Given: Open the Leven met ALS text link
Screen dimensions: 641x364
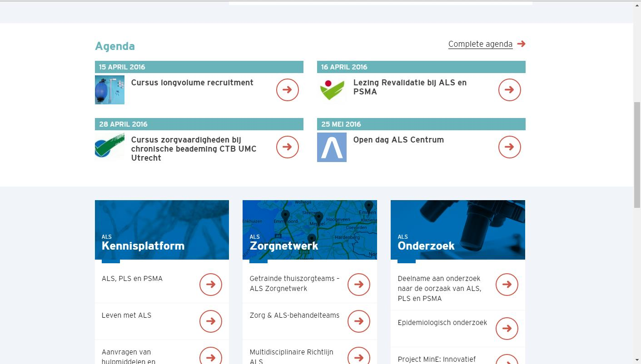Looking at the screenshot, I should coord(126,315).
